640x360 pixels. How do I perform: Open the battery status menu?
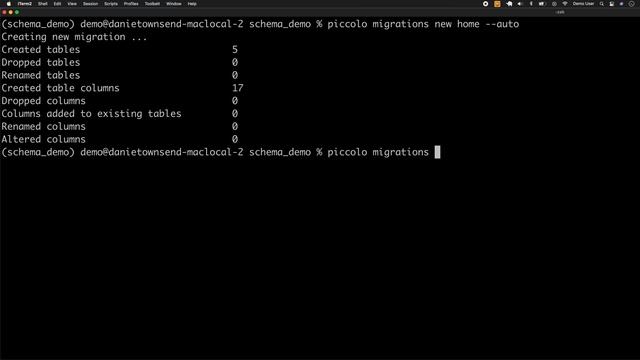tap(542, 4)
